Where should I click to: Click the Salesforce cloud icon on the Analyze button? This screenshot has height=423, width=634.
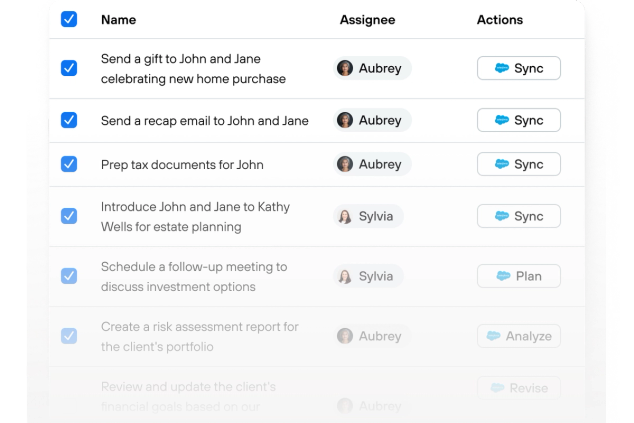pyautogui.click(x=493, y=336)
